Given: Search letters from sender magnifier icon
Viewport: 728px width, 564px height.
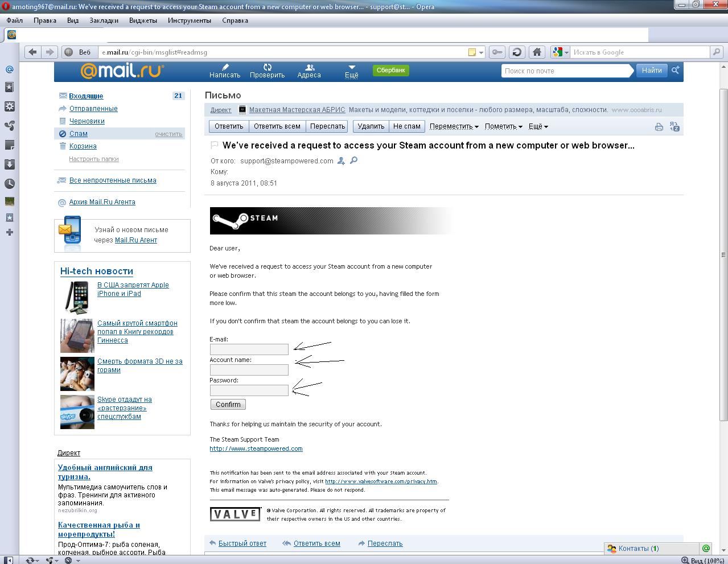Looking at the screenshot, I should (x=353, y=161).
